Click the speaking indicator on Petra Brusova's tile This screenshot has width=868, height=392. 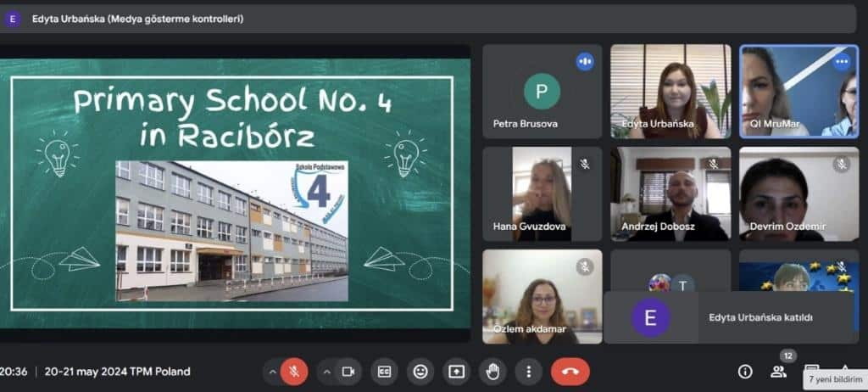click(x=585, y=61)
